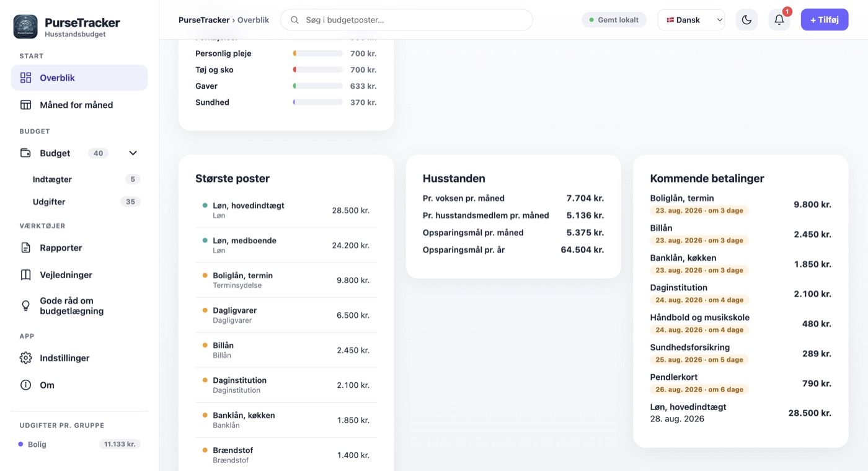
Task: Click the + Tilføj button
Action: tap(825, 20)
